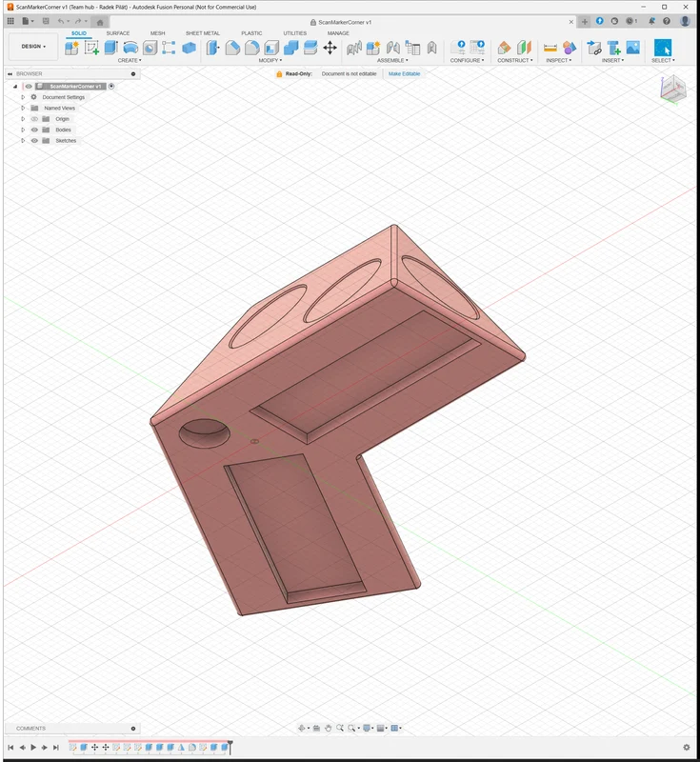700x762 pixels.
Task: Select the Shell tool icon
Action: [x=271, y=48]
